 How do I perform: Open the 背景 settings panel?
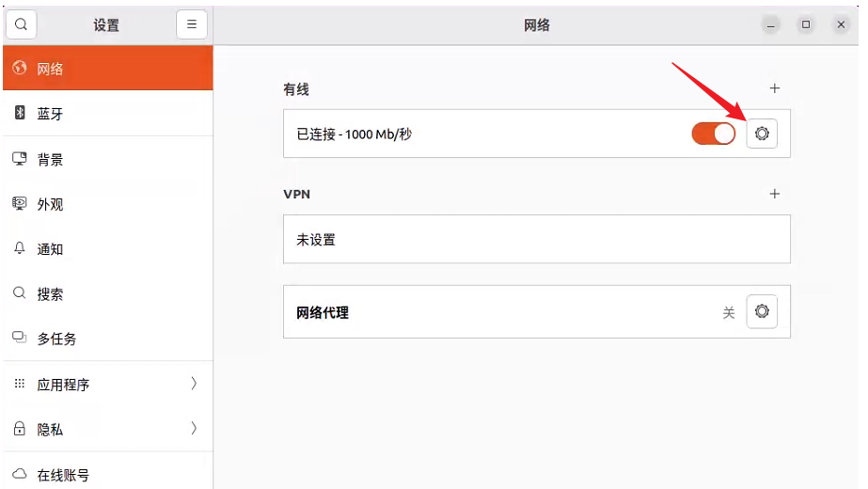[108, 160]
